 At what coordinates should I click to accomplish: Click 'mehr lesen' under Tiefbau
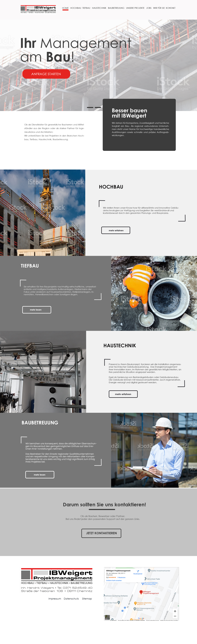[x=37, y=310]
